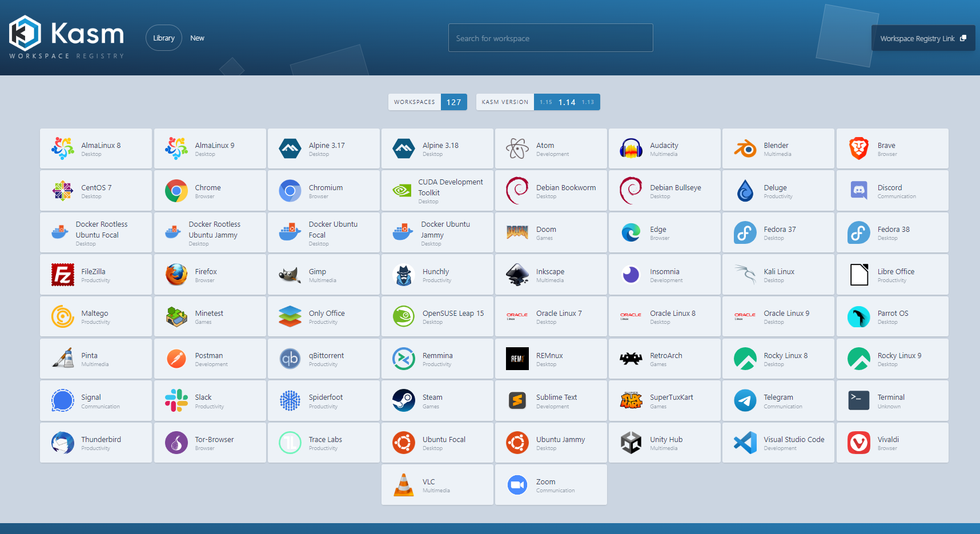The image size is (980, 534).
Task: Click the Fedora 38 title
Action: pyautogui.click(x=894, y=229)
